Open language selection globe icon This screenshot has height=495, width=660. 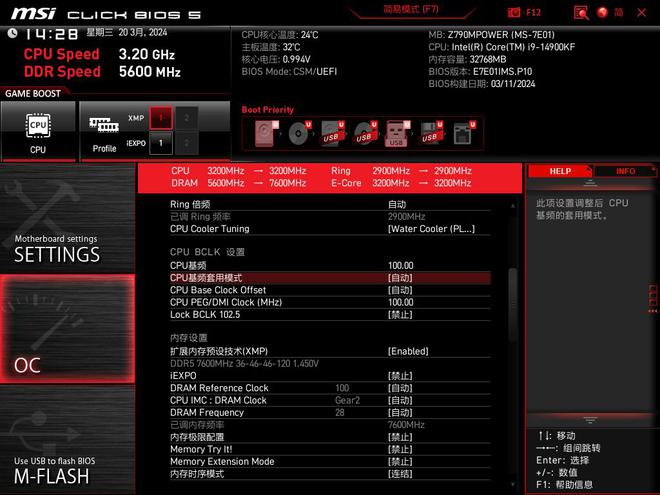(x=602, y=13)
